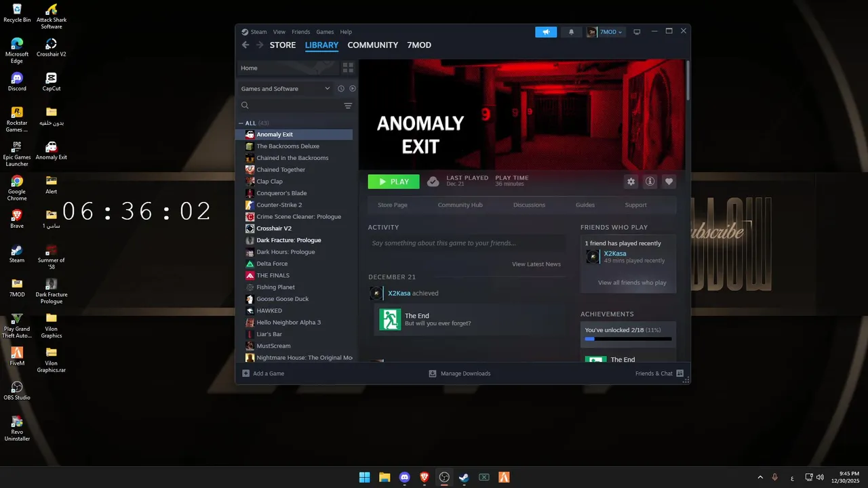Open the Steam announcements megaphone button

tap(546, 32)
